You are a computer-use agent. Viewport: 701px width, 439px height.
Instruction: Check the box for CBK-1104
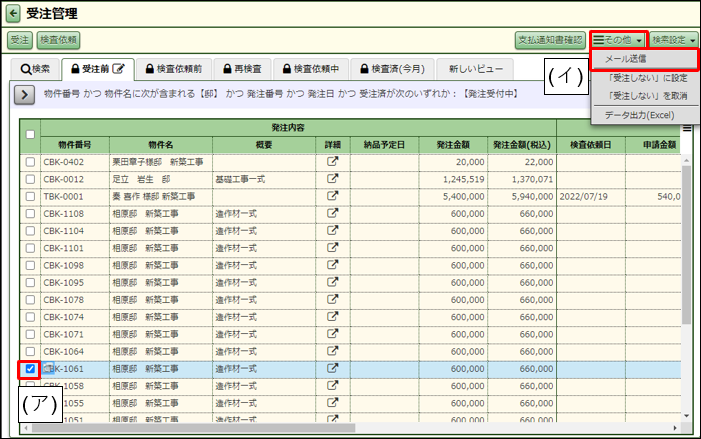[30, 231]
